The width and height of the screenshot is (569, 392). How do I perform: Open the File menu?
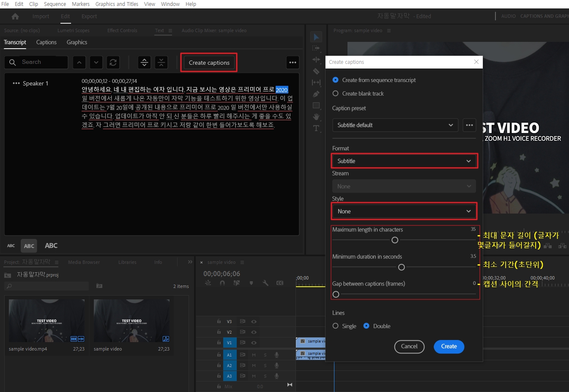tap(5, 4)
